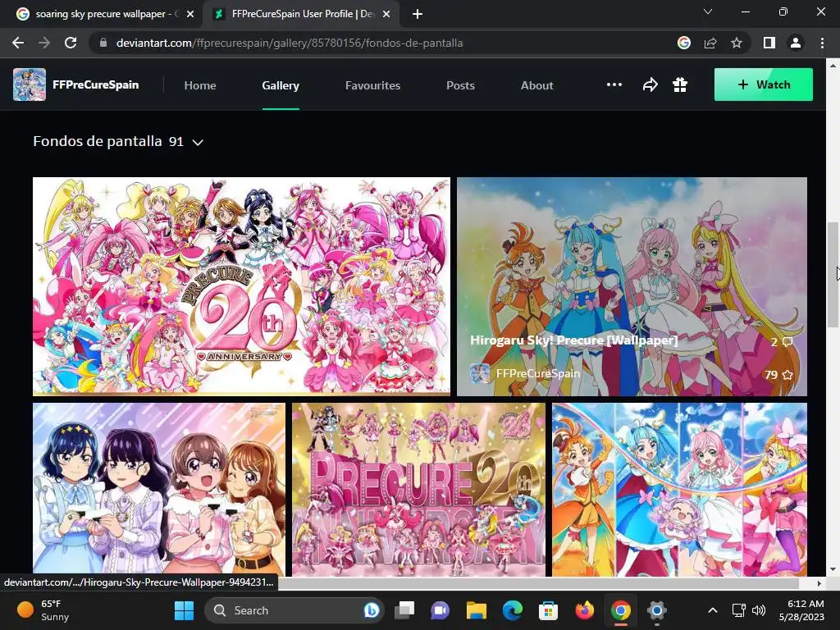Screen dimensions: 840x630
Task: Click horizontal scrollbar right arrow
Action: 819,583
